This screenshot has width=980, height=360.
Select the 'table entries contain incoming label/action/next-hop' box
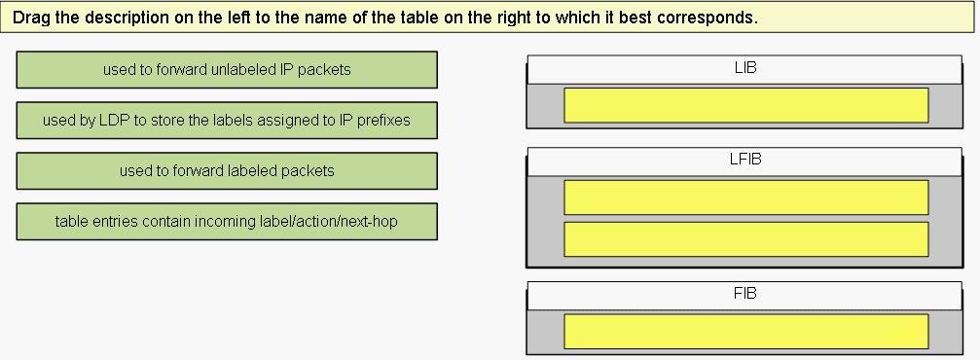tap(227, 221)
